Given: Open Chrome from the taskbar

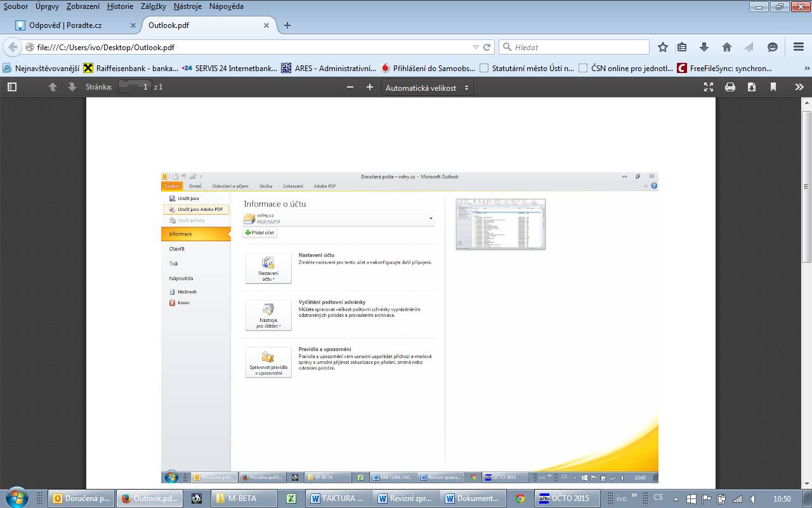Looking at the screenshot, I should pos(520,498).
